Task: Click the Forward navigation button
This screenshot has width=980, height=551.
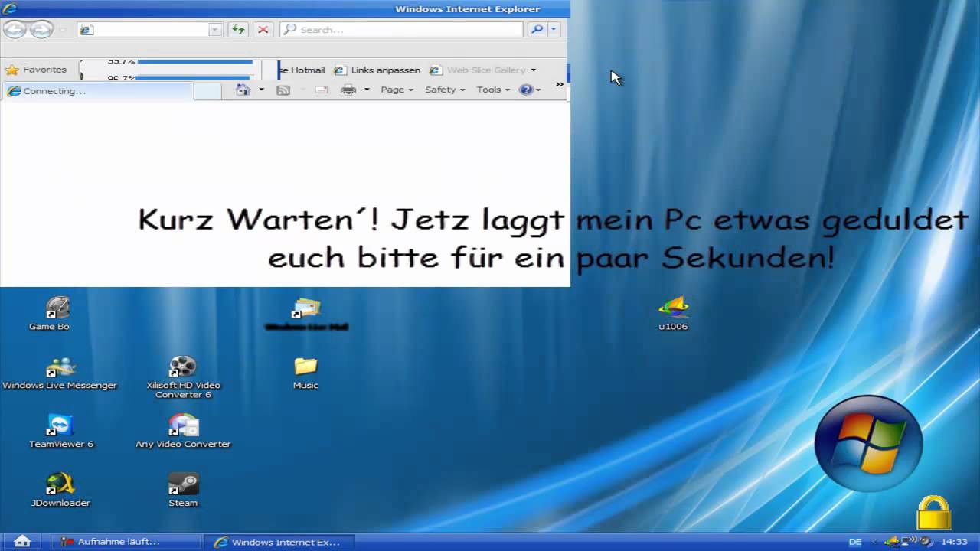Action: pos(41,30)
